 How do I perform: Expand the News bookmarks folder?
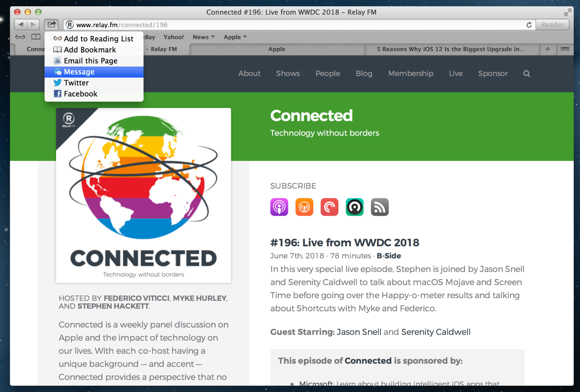pyautogui.click(x=203, y=37)
